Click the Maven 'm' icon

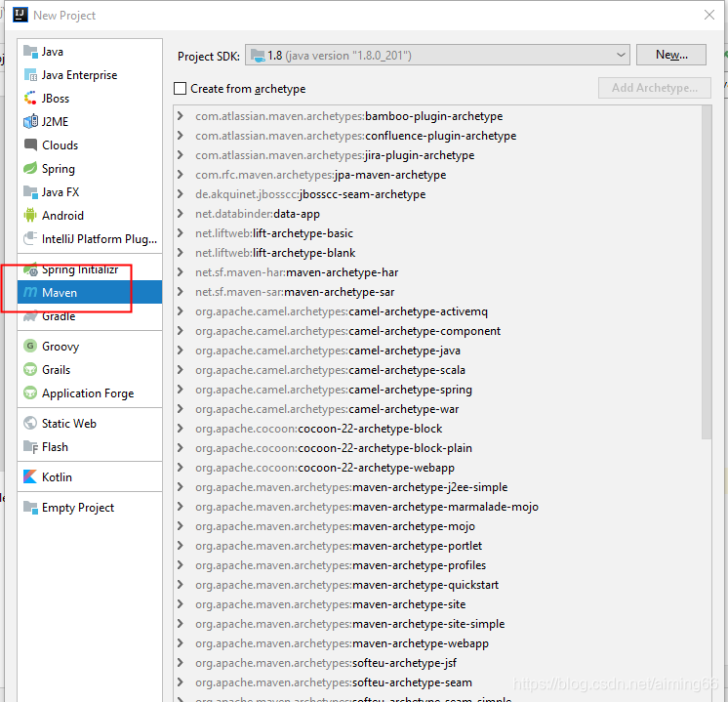tap(30, 292)
